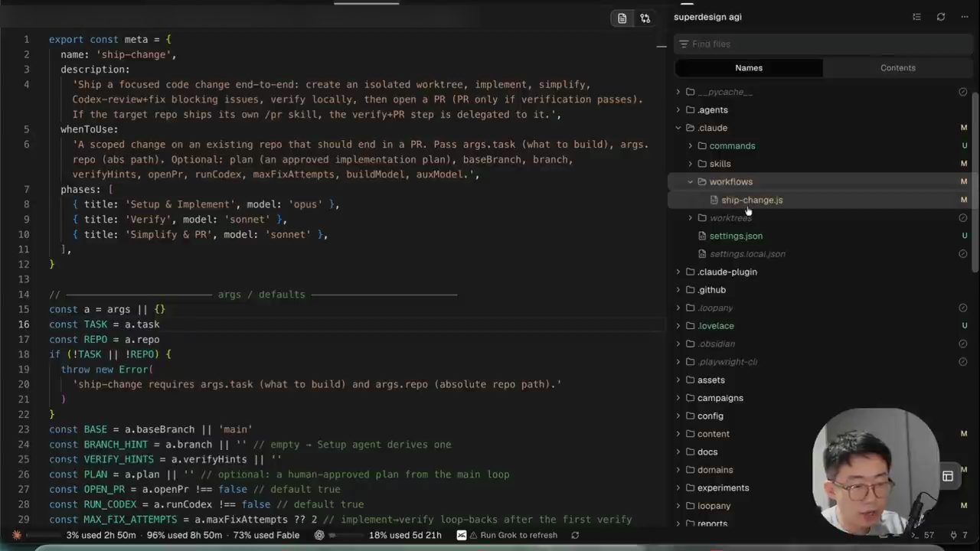Screen dimensions: 980x551
Task: Switch editor to diff changes view icon
Action: [x=645, y=18]
